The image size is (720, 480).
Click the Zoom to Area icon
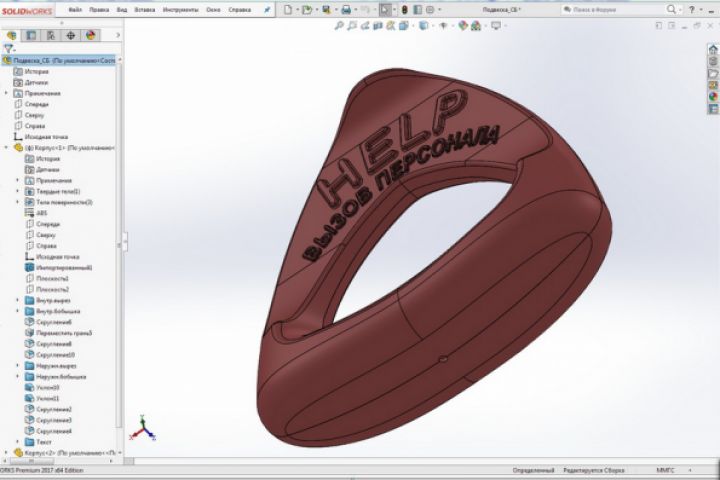point(352,26)
